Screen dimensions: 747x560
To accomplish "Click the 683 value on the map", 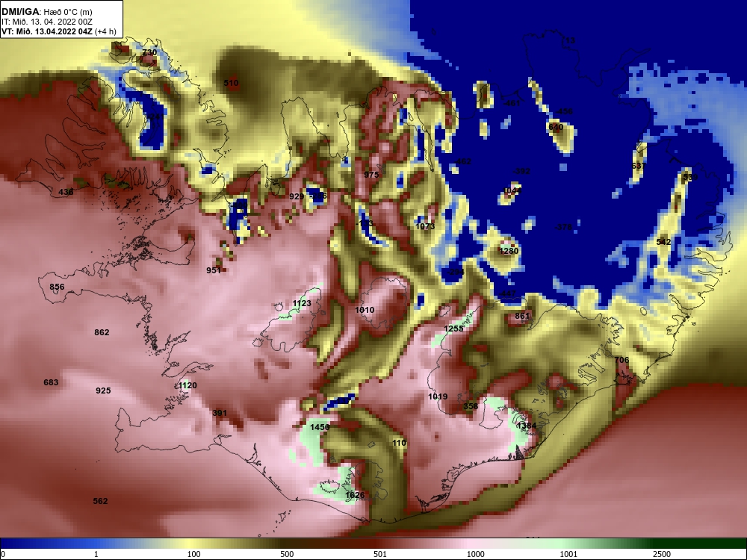I will pos(51,382).
